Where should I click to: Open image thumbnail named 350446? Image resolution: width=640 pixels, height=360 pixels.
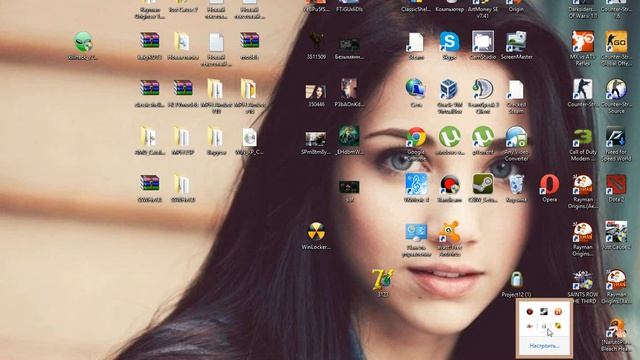click(x=316, y=91)
